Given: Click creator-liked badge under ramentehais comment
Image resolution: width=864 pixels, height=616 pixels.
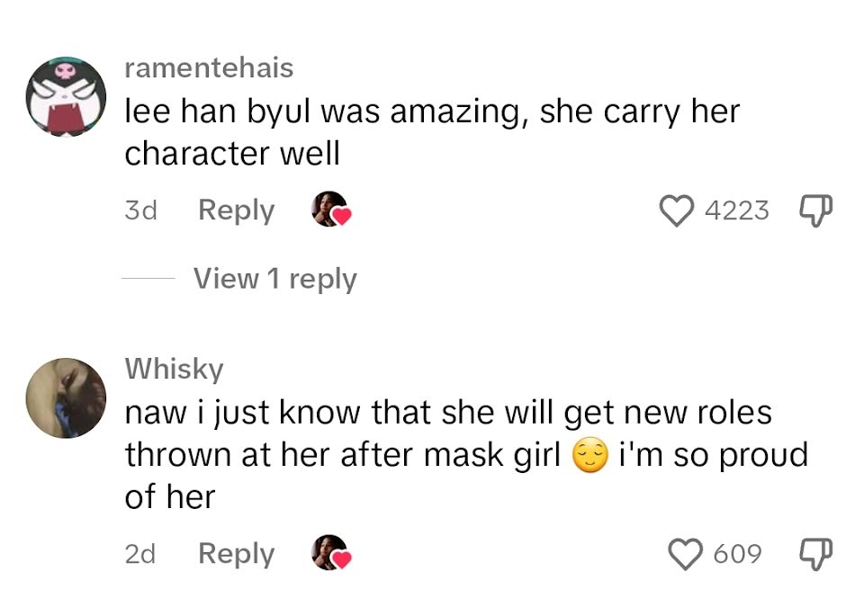Looking at the screenshot, I should [x=331, y=210].
